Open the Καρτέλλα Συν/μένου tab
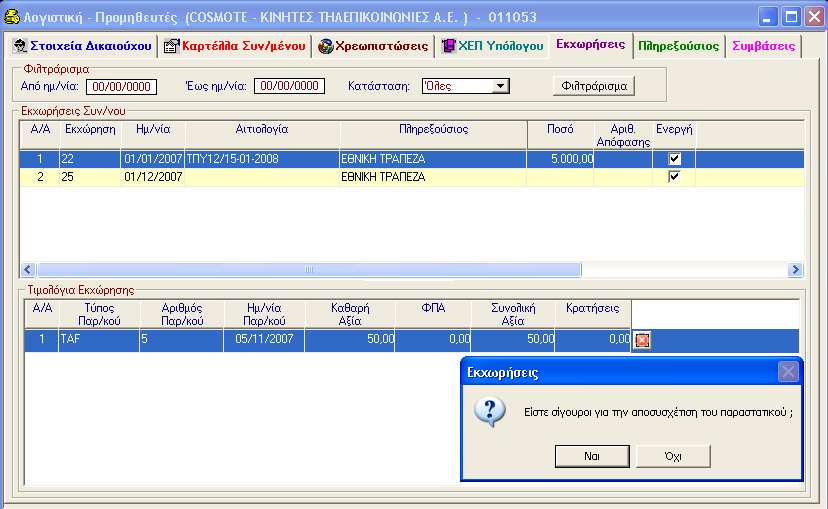Screen dimensions: 828x509 234,46
